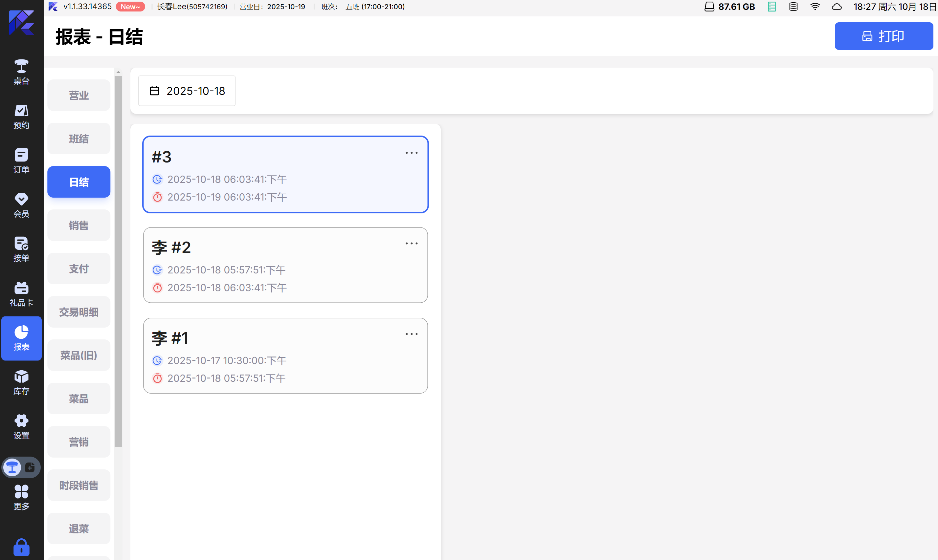Switch to the 班结 shift report tab
This screenshot has height=560, width=938.
click(x=78, y=139)
